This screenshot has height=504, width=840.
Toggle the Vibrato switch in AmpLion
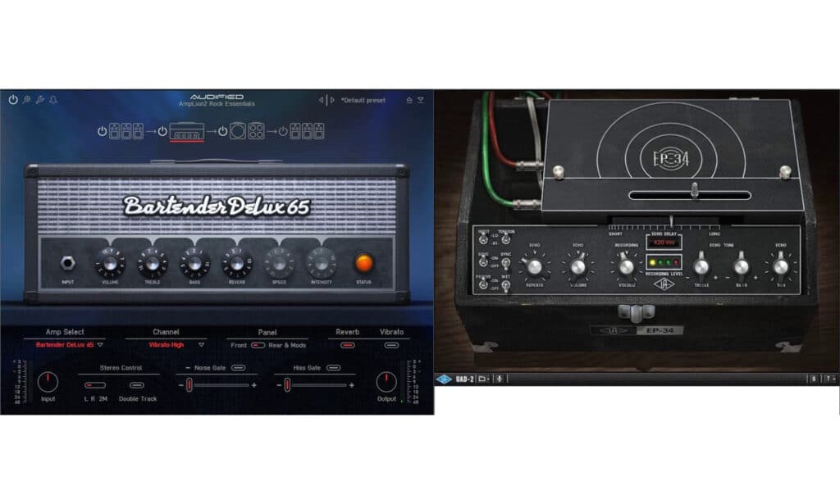[391, 346]
